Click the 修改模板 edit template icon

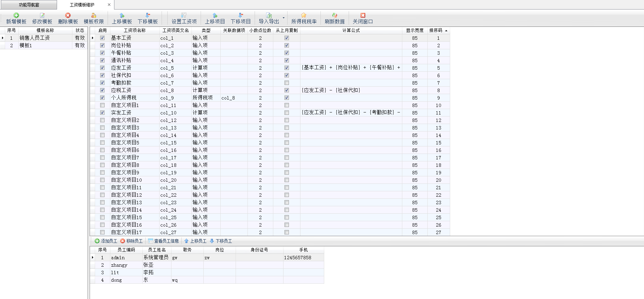point(42,16)
